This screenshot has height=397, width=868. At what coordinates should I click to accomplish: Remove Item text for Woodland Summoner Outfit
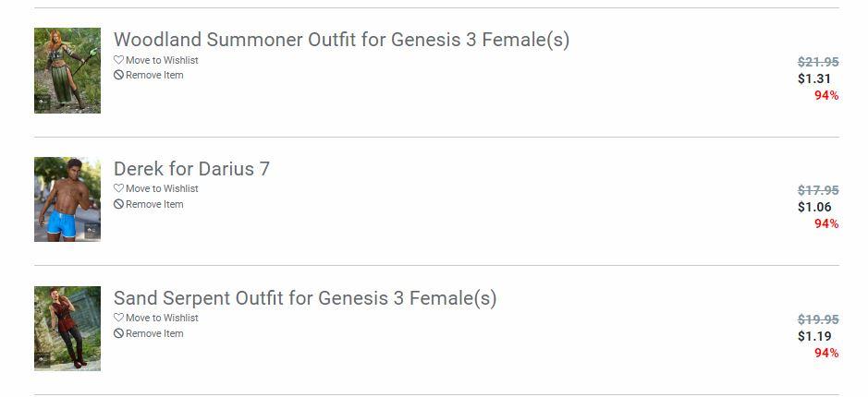(154, 76)
